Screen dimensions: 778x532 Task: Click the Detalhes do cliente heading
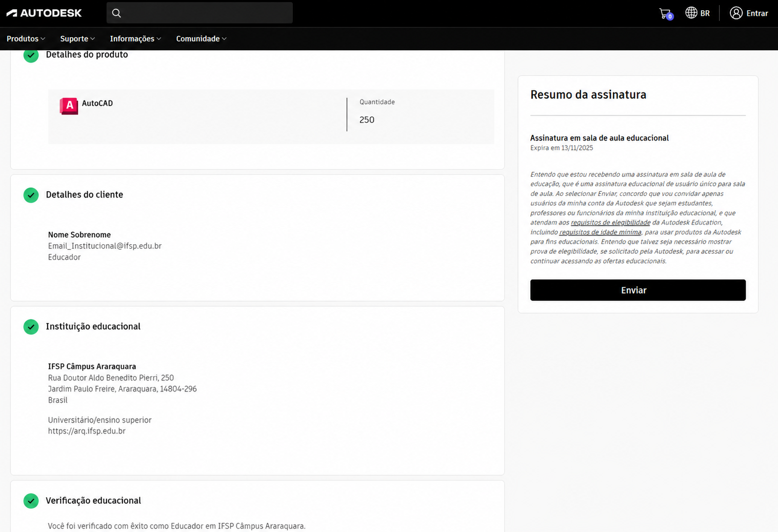(x=84, y=194)
